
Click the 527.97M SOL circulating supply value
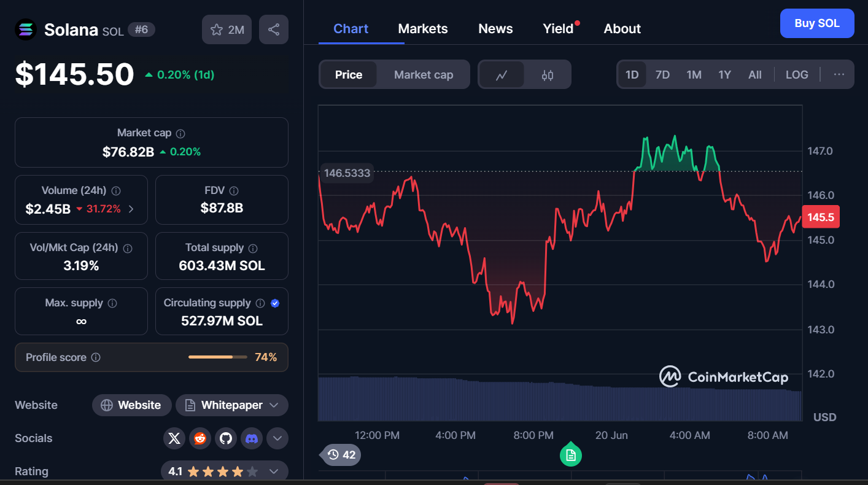tap(222, 321)
